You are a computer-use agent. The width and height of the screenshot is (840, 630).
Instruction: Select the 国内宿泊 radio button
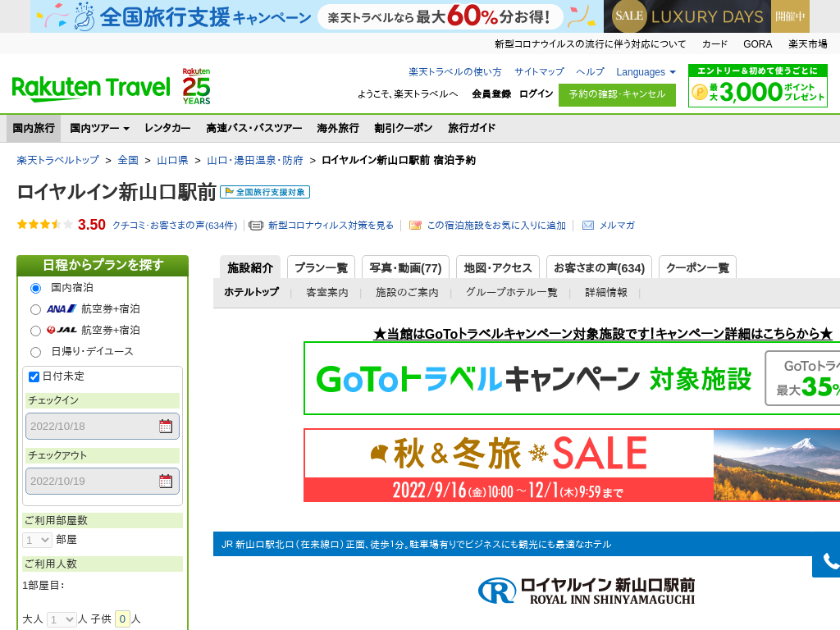click(35, 288)
